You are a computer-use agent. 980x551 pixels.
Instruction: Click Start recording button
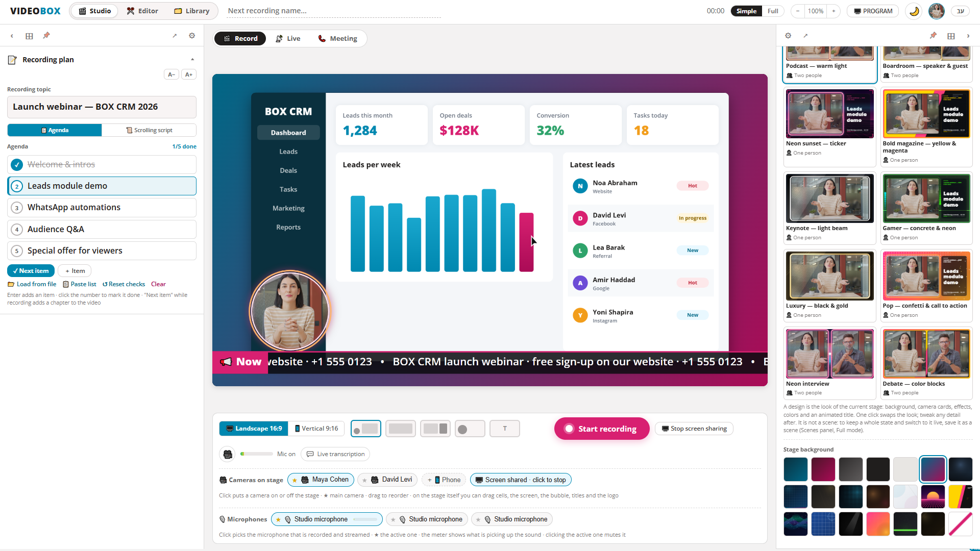602,429
